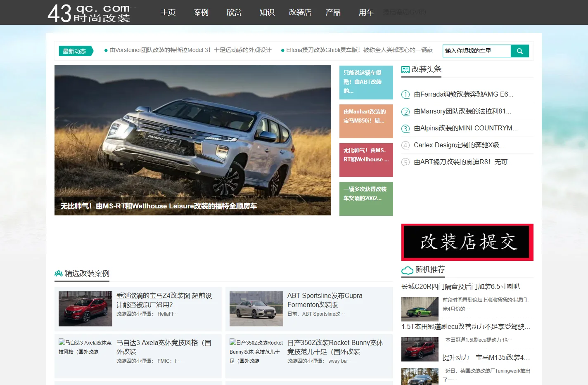Open the silver sedan thumbnail for ABT Sportsline article
Screen dimensions: 588x385
point(256,309)
